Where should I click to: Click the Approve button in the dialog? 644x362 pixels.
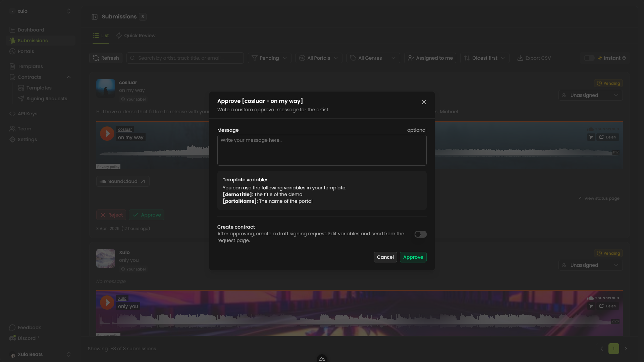pyautogui.click(x=413, y=257)
